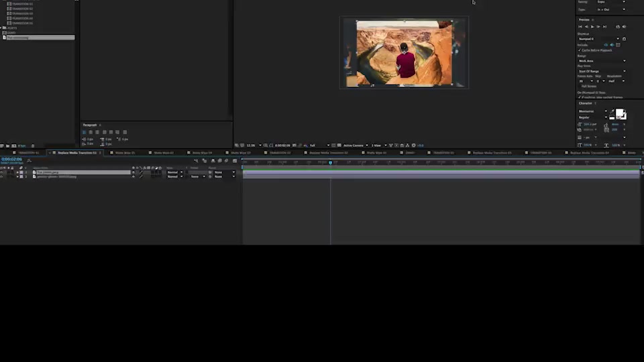Create a new folder in Project panel
Screen dimensions: 644x362
(x=7, y=145)
